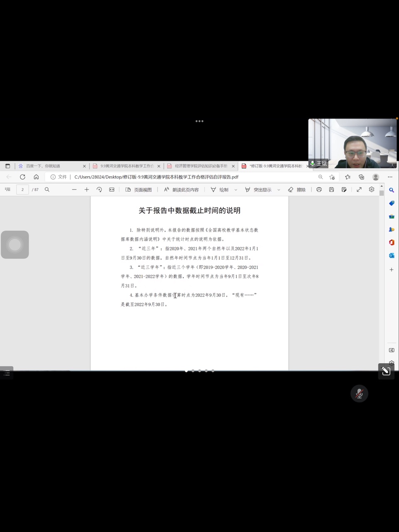Toggle the muted microphone button
The image size is (399, 532).
[x=359, y=394]
